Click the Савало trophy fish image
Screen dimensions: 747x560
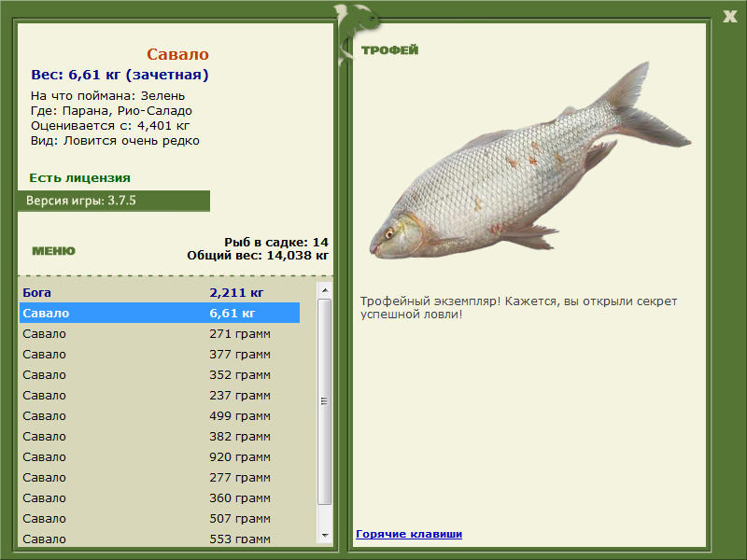(x=529, y=161)
